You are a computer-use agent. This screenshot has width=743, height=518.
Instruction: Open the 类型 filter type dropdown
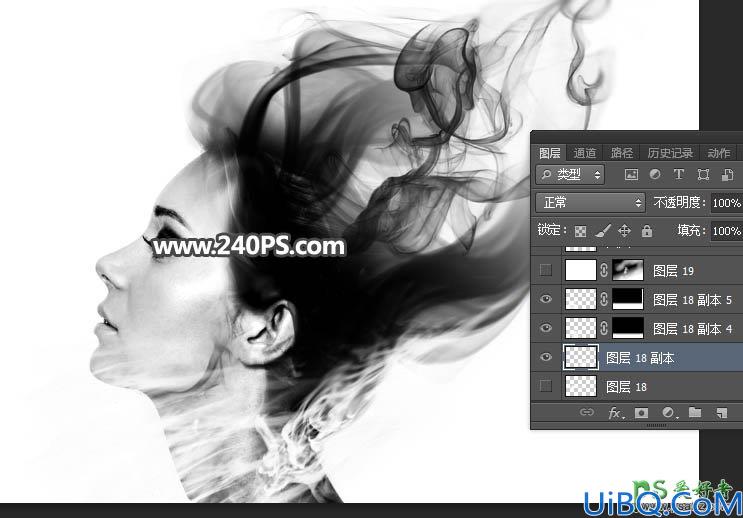pyautogui.click(x=570, y=175)
